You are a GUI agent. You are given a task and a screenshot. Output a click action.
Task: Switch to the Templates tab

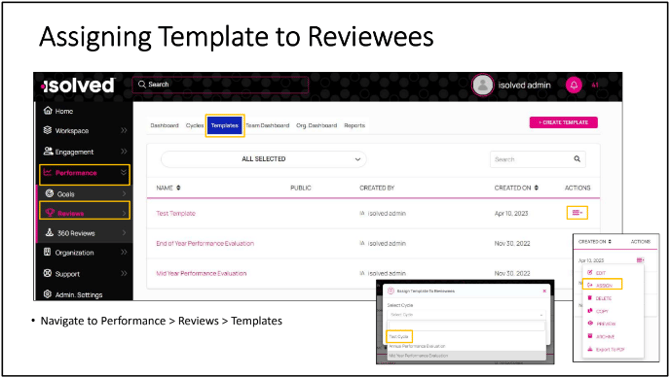[224, 125]
